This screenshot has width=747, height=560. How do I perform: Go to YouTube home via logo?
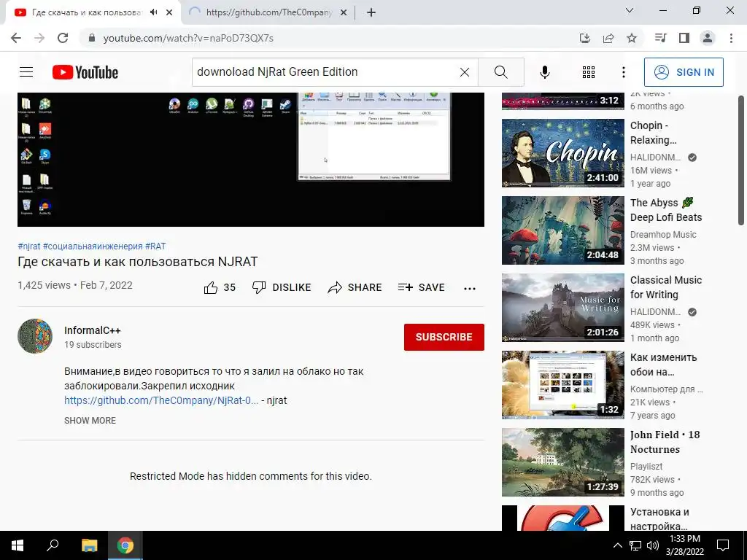[x=85, y=72]
